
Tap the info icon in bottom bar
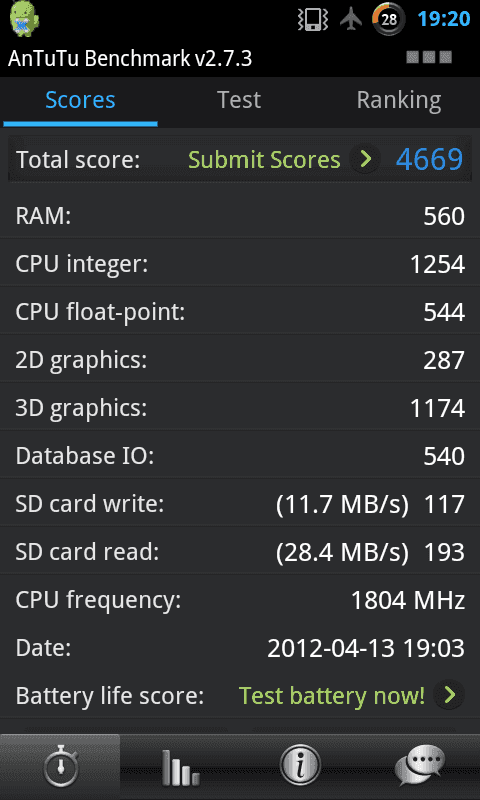tap(300, 765)
